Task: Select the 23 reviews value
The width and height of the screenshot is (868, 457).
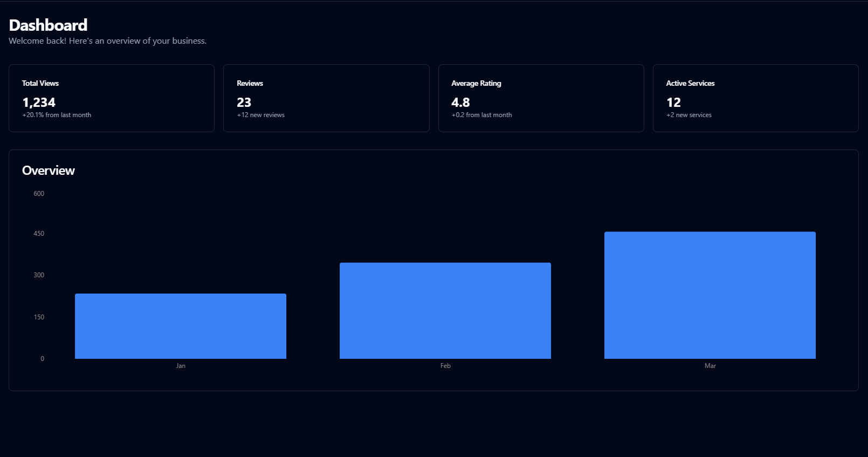Action: click(x=244, y=103)
